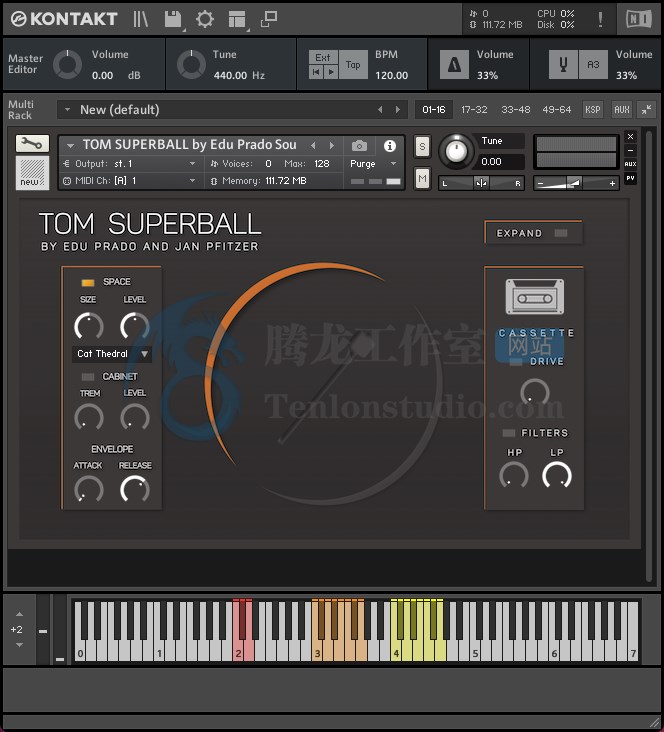The height and width of the screenshot is (732, 664).
Task: Open instrument info icon
Action: pos(389,146)
